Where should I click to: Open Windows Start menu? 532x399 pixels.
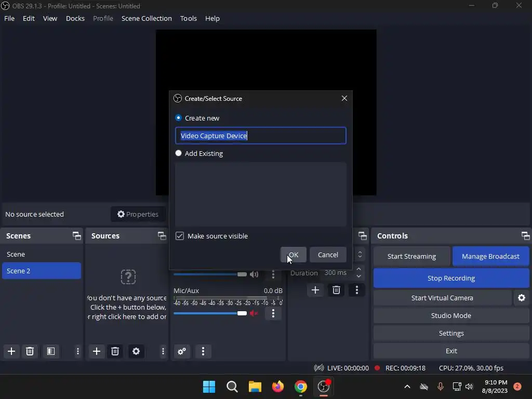209,387
